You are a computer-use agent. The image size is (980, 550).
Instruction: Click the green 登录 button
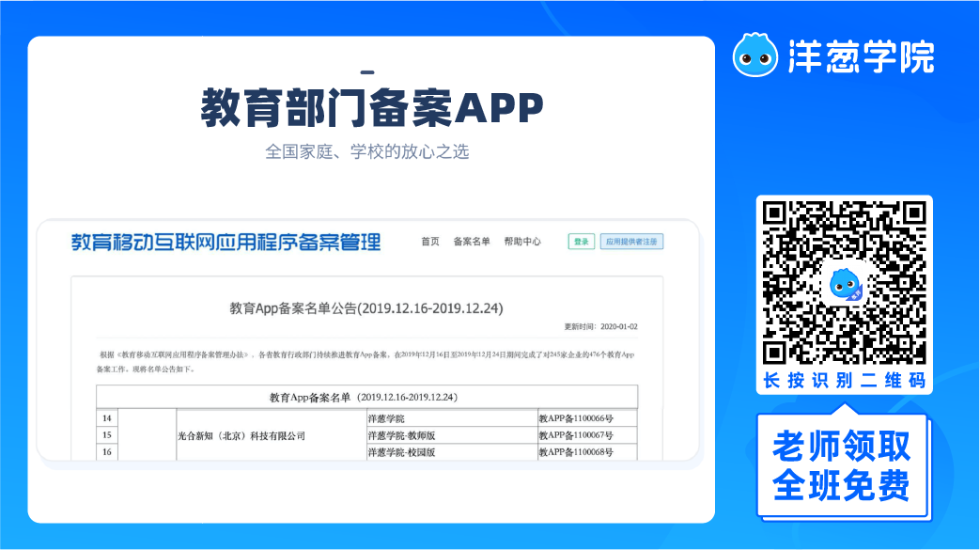582,242
